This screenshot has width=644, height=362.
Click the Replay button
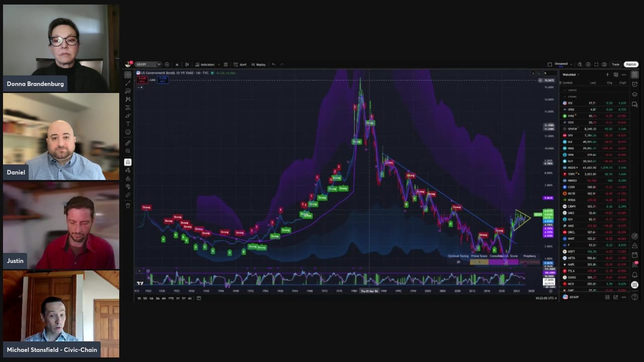[x=259, y=64]
